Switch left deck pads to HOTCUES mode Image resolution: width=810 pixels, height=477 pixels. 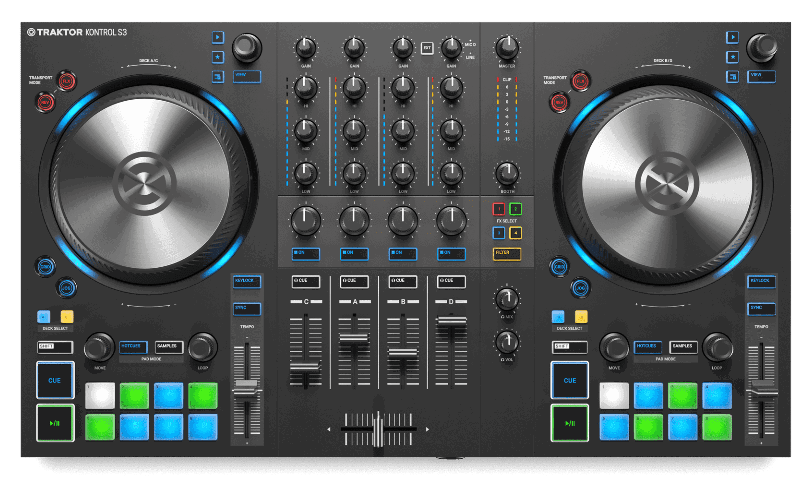click(x=133, y=347)
